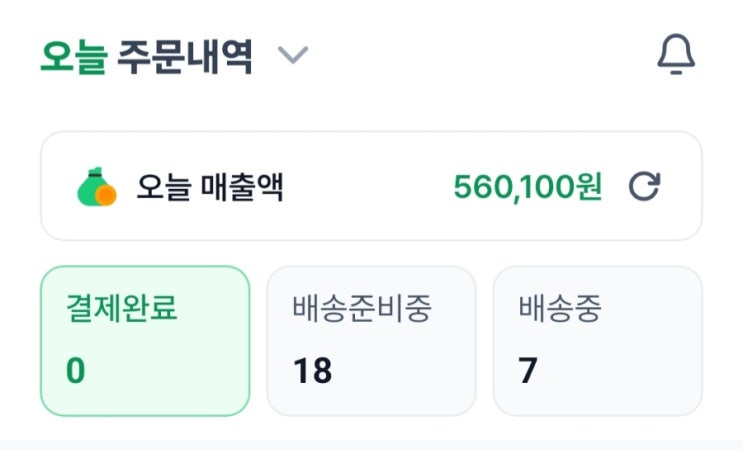Click the money bag icon

(96, 187)
